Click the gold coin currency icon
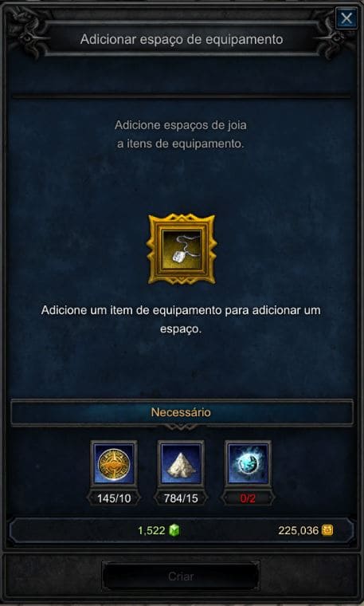 (327, 530)
